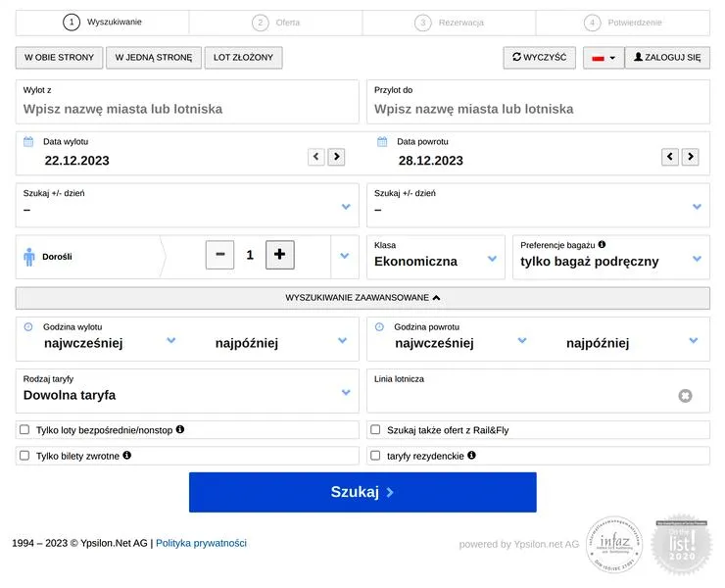The height and width of the screenshot is (588, 725).
Task: Expand the passengers type dropdown arrow
Action: 345,256
